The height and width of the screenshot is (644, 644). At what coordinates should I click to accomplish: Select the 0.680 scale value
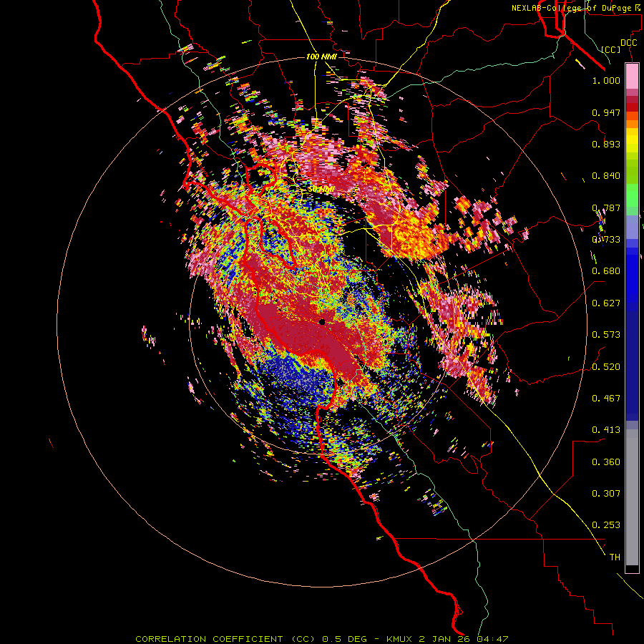[x=606, y=271]
